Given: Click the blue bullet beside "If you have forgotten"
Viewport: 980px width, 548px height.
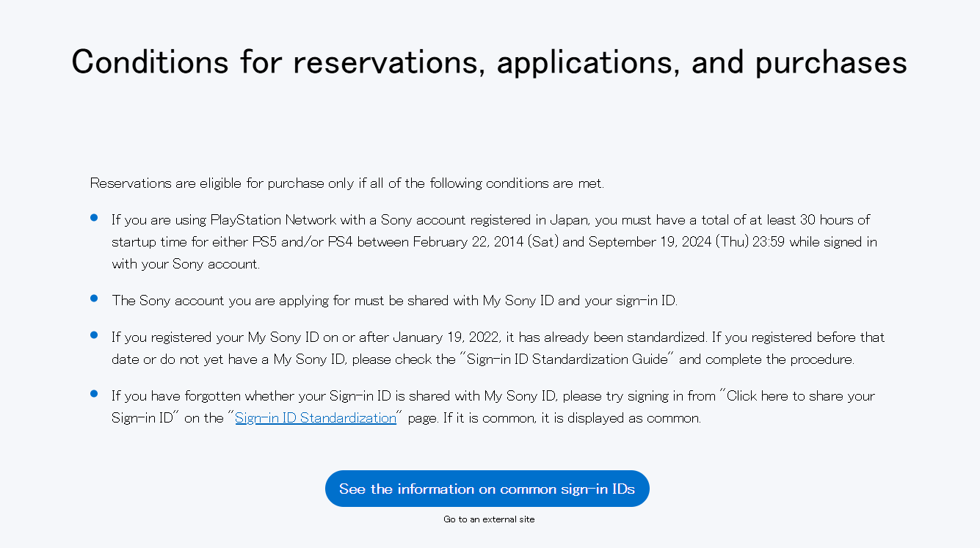Looking at the screenshot, I should (94, 394).
